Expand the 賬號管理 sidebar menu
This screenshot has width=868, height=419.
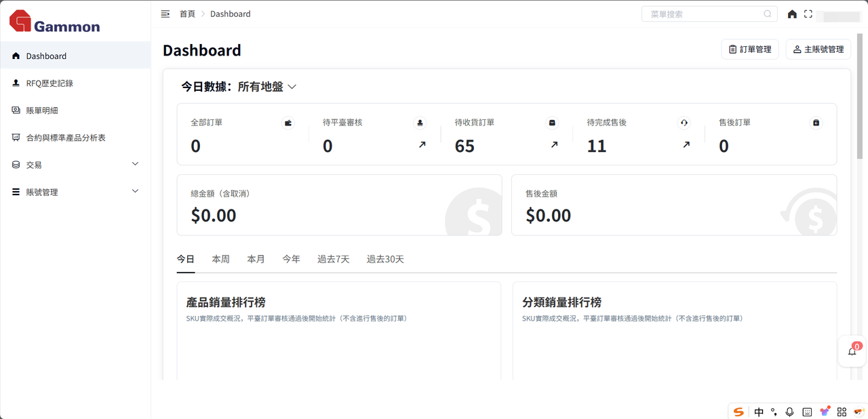click(75, 192)
